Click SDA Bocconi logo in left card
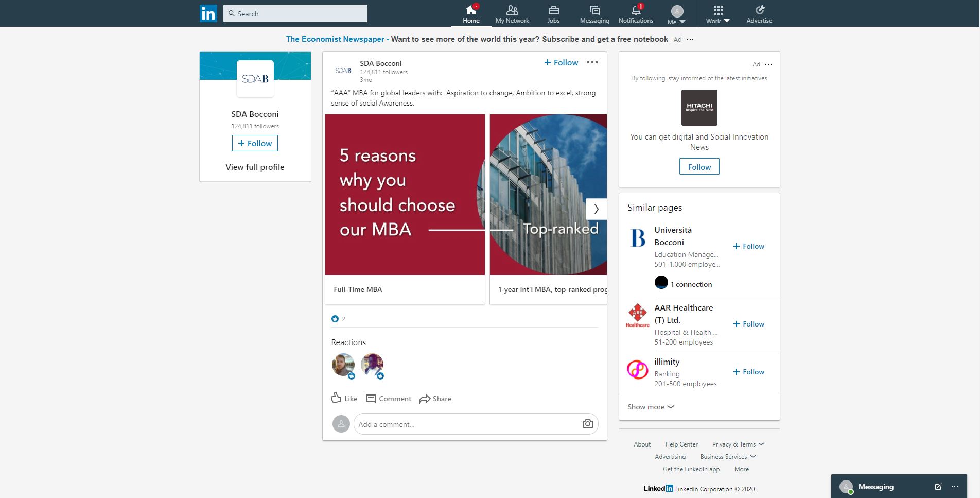980x498 pixels. tap(255, 79)
